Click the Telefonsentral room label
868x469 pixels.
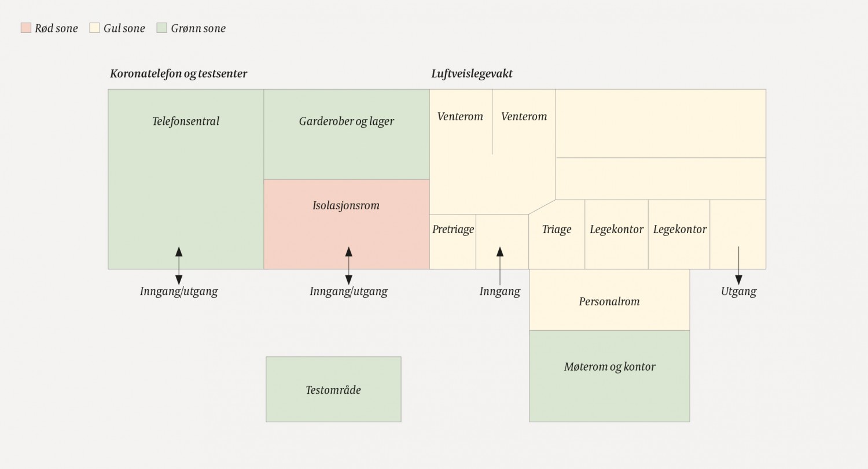pos(186,121)
